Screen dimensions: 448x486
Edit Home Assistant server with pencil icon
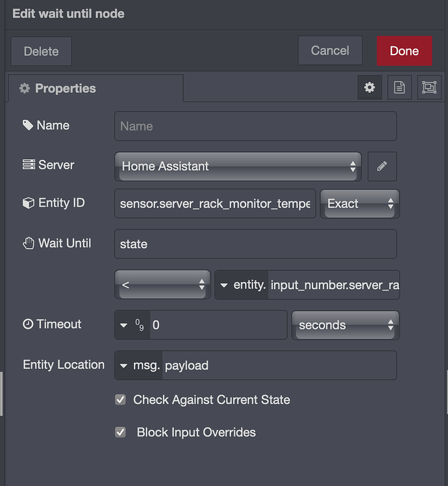(x=382, y=166)
